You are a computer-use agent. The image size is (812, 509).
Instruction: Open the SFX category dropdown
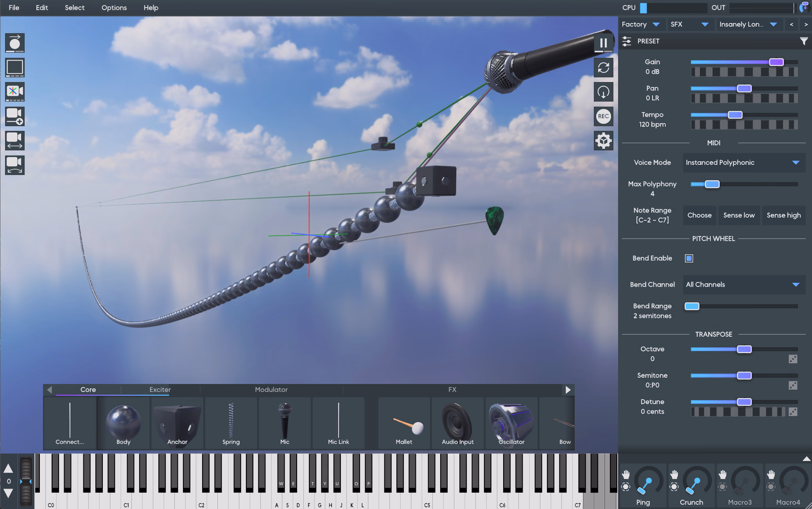coord(690,24)
